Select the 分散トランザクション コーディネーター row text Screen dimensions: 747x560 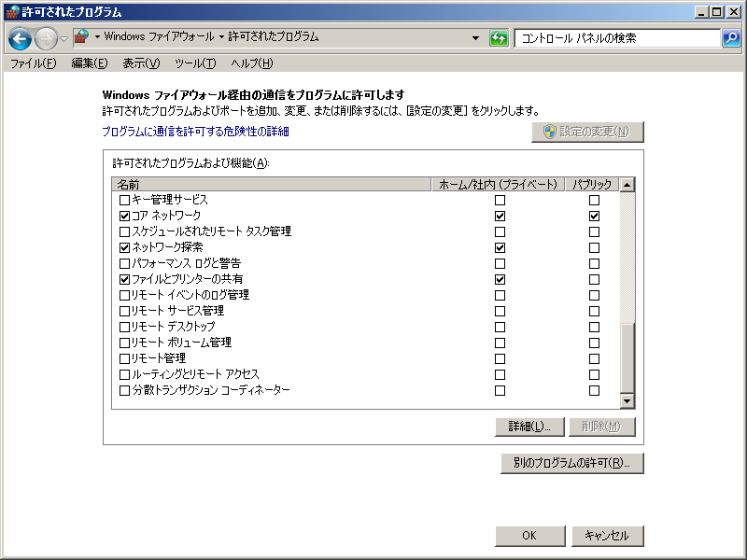211,390
